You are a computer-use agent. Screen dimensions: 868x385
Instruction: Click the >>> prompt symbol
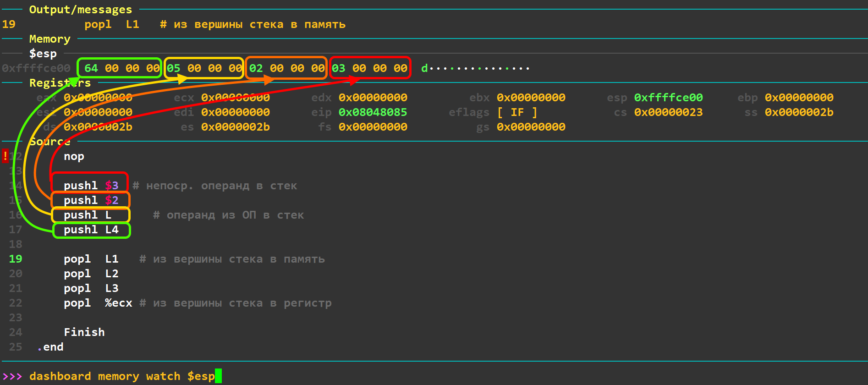coord(12,376)
